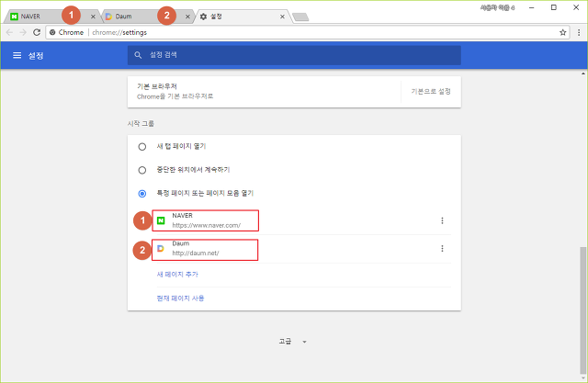
Task: Click the magnifier icon in settings search
Action: pyautogui.click(x=138, y=55)
